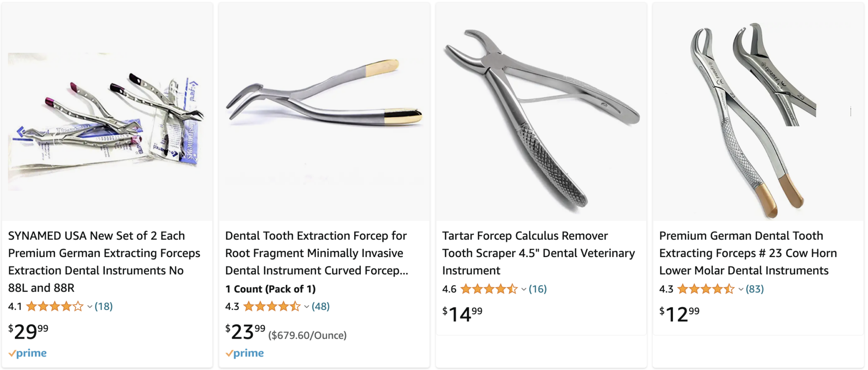Expand the rating dropdown for SYNAMED forceps

coord(89,307)
